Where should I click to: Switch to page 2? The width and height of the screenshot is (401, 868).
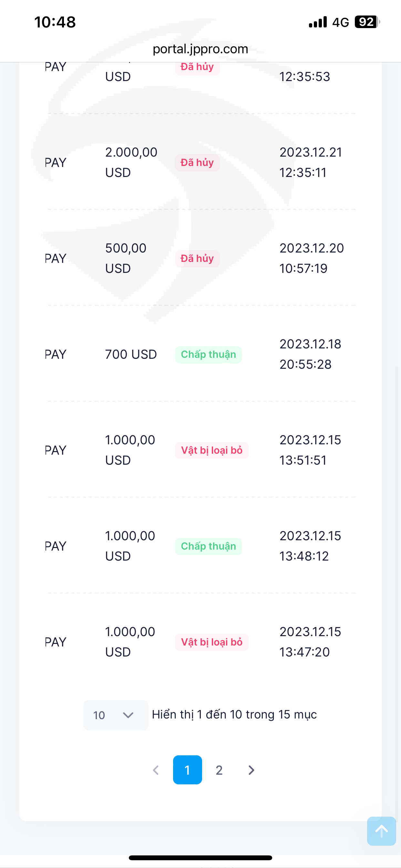[x=219, y=770]
